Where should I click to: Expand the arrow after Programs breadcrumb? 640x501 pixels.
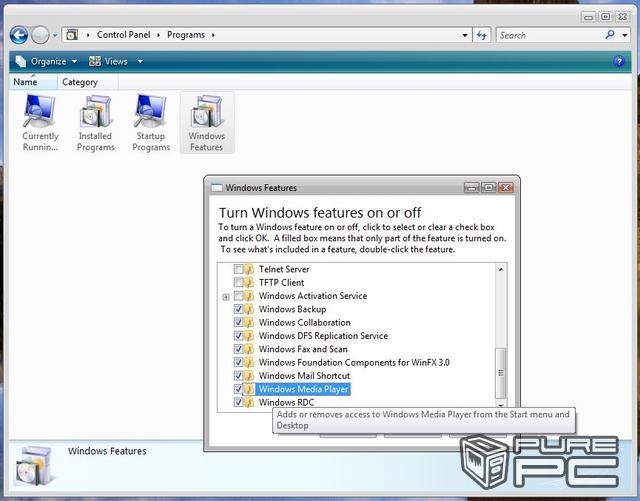[x=213, y=35]
